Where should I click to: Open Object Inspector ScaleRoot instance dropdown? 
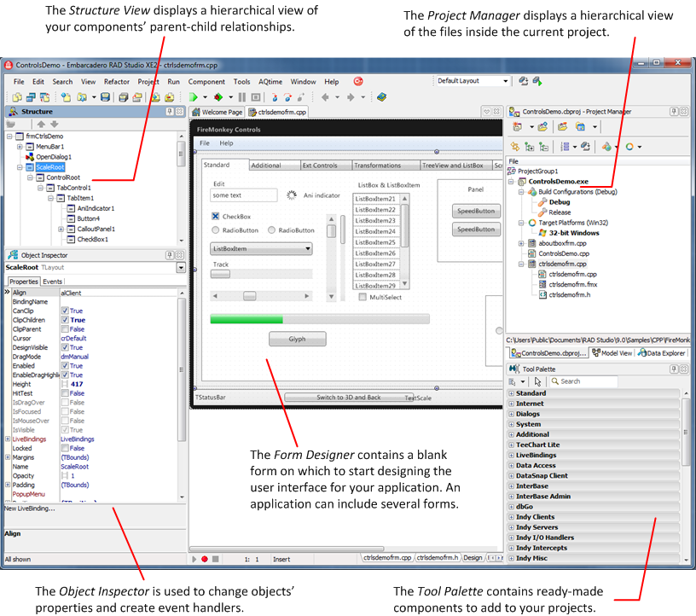click(x=181, y=267)
